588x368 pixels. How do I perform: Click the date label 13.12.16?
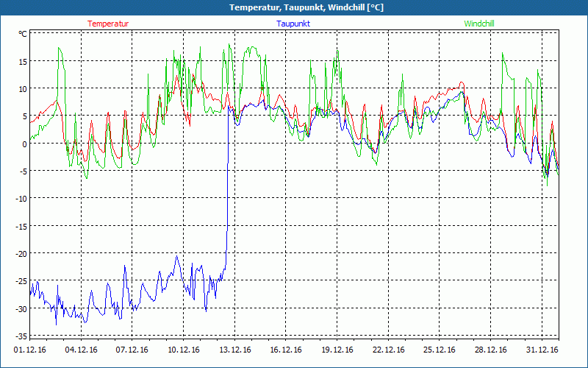coord(234,350)
